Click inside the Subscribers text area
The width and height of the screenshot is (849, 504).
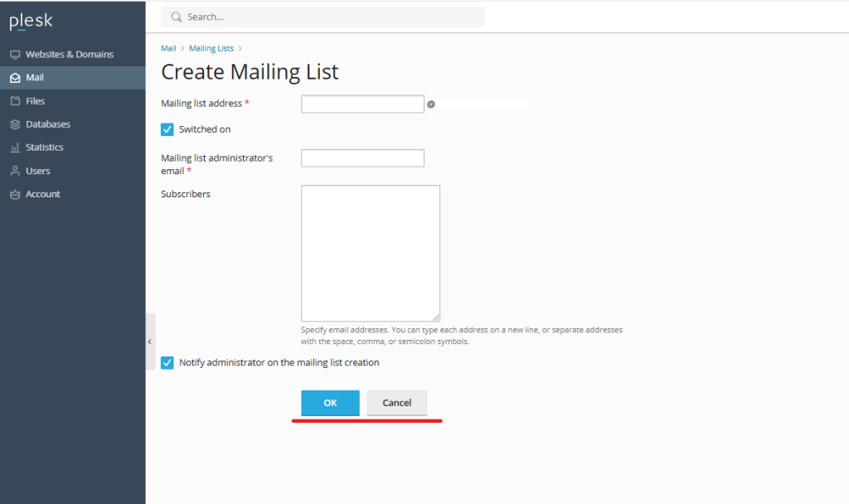[x=371, y=254]
